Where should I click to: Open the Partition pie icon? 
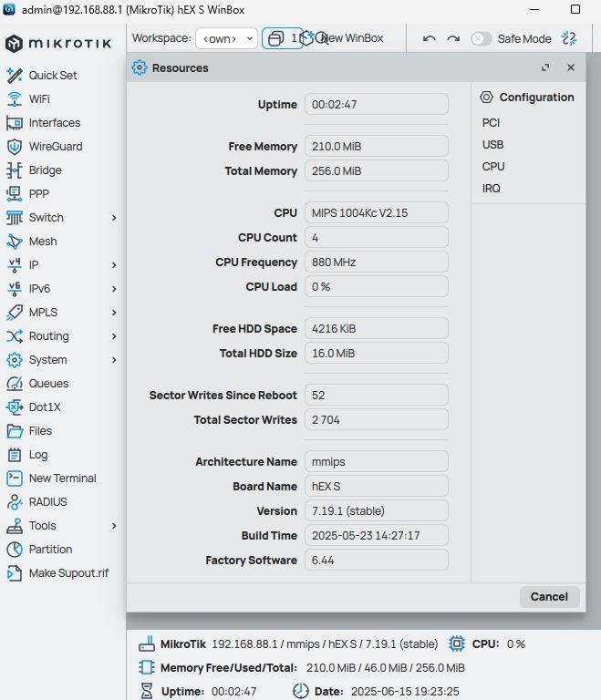click(15, 549)
